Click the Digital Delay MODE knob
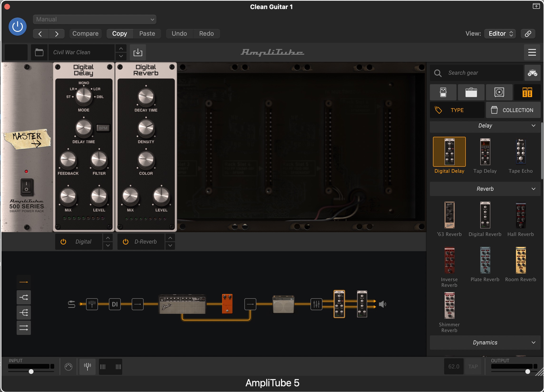This screenshot has width=544, height=392. (x=84, y=96)
